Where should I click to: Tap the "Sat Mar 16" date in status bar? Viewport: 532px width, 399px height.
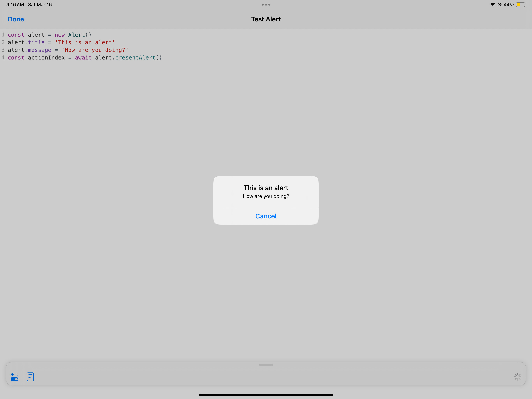pyautogui.click(x=40, y=4)
